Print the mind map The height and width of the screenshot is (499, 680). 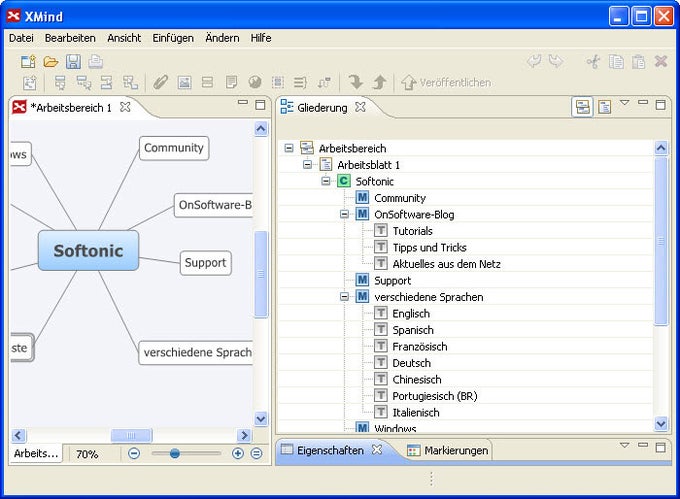click(x=96, y=62)
